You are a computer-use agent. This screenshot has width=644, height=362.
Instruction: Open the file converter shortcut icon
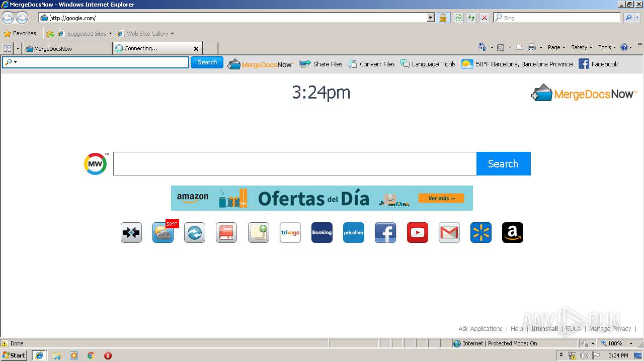pos(195,233)
